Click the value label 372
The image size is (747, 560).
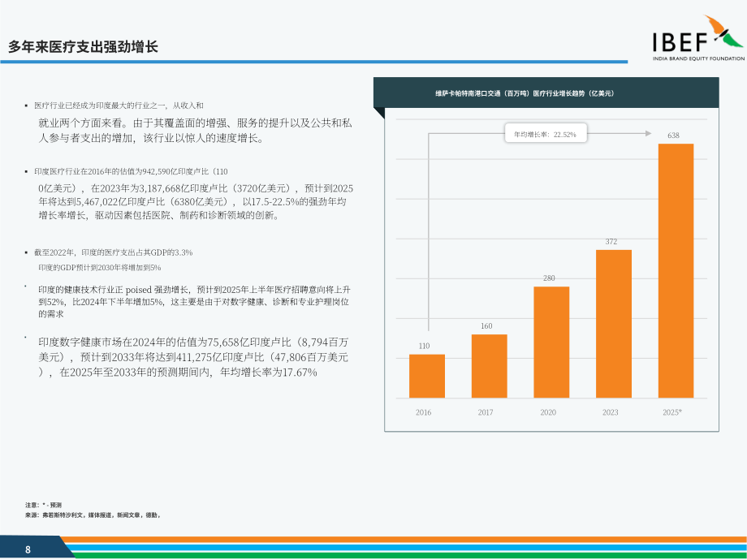(611, 242)
